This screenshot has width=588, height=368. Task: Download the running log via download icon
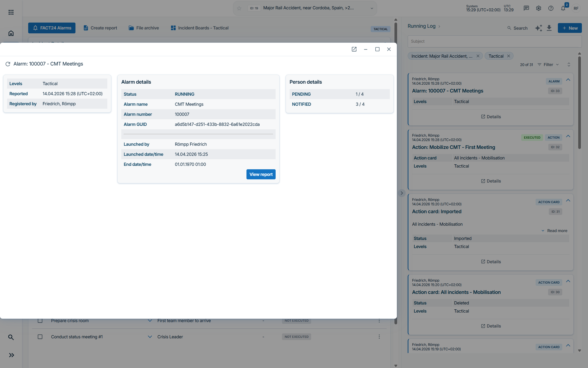click(549, 28)
